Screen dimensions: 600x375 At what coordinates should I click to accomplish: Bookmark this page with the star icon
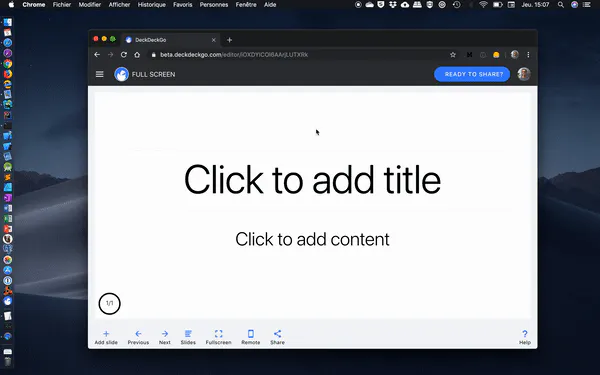453,55
